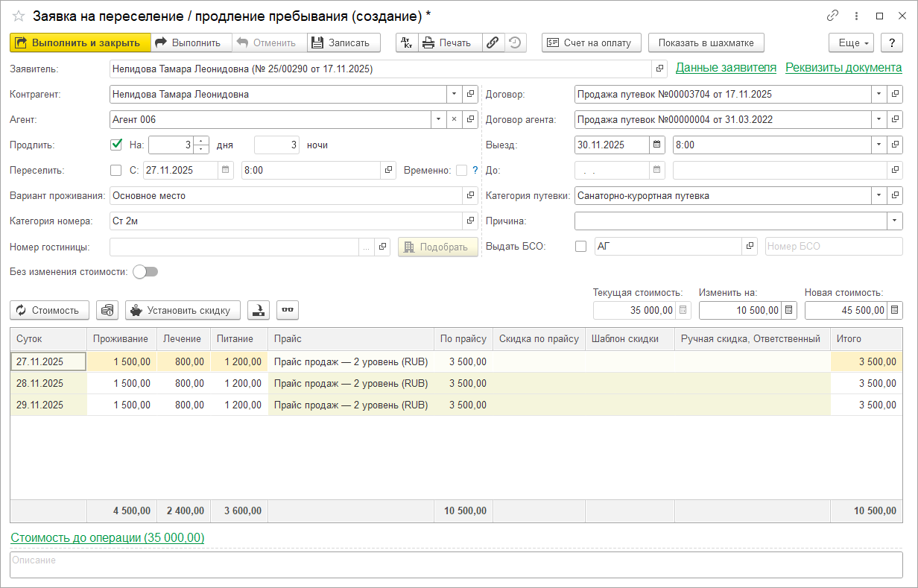Expand the Контрагент dropdown arrow
The width and height of the screenshot is (918, 588).
click(x=454, y=94)
